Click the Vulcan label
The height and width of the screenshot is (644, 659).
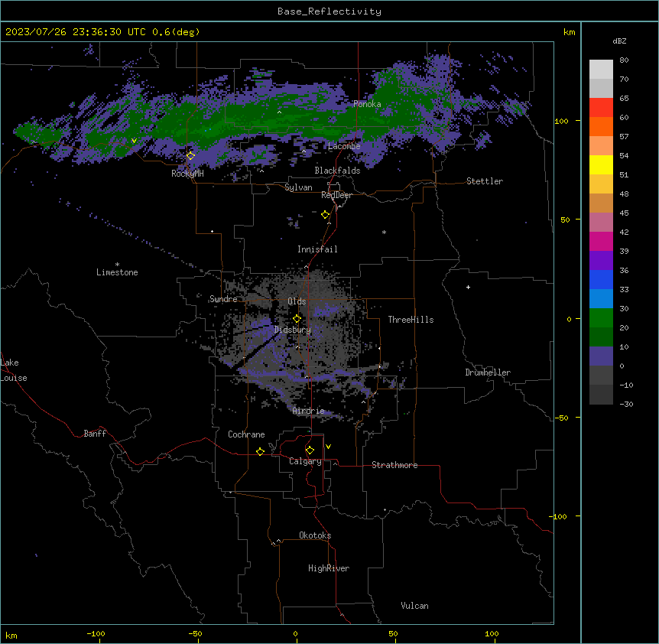[415, 606]
